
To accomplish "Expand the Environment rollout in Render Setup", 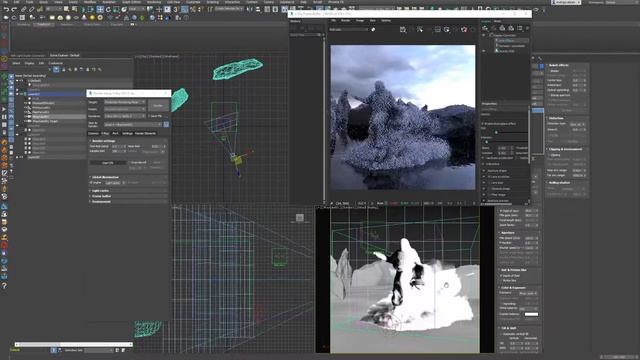I will click(128, 202).
